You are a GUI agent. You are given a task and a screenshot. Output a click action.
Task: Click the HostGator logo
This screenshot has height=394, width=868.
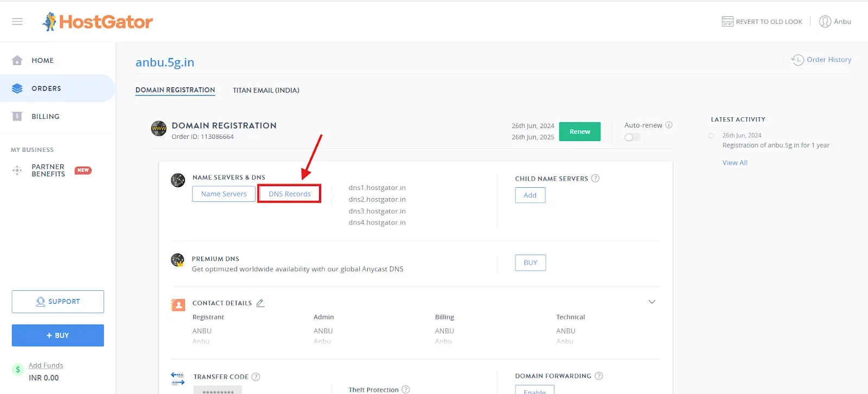click(x=98, y=22)
